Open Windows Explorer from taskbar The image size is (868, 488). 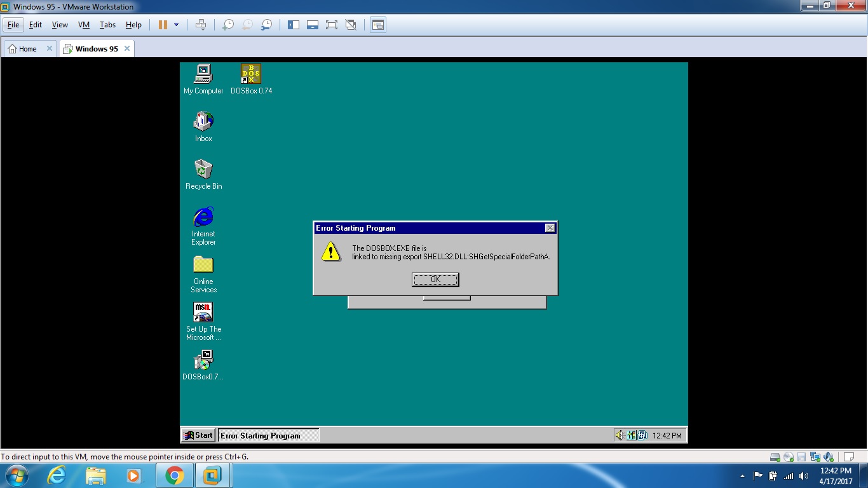(96, 475)
